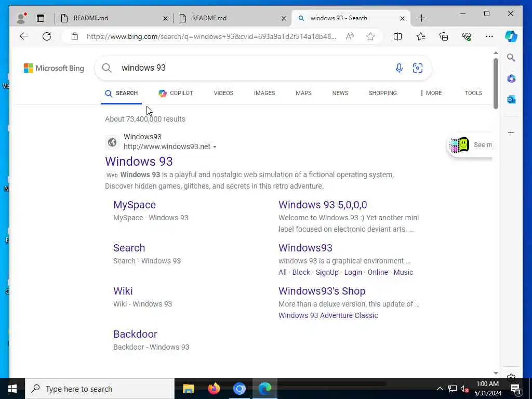Click the page vertical scrollbar thumb

point(496,84)
